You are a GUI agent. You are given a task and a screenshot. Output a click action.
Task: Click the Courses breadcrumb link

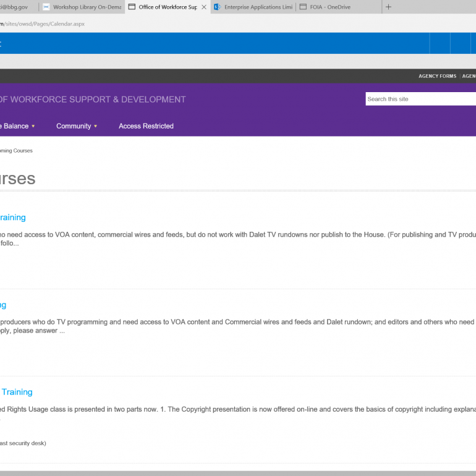16,151
